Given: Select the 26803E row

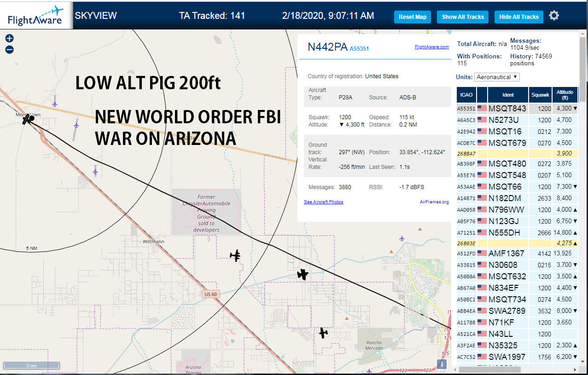Looking at the screenshot, I should 517,243.
